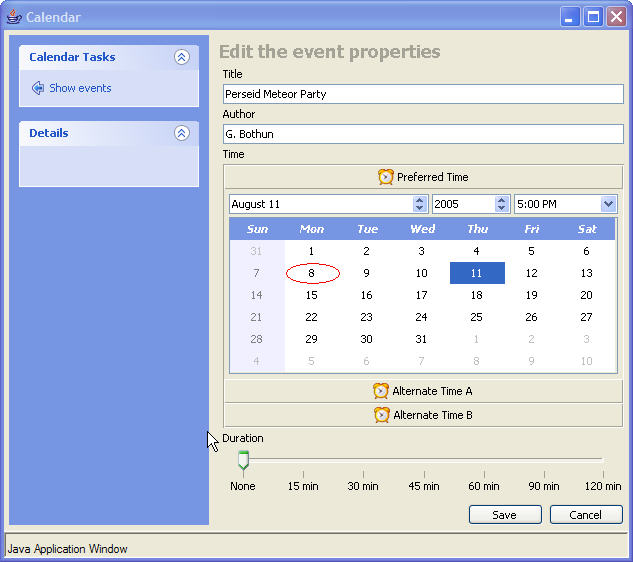Select day 8 circled in calendar
The height and width of the screenshot is (562, 633).
(312, 273)
